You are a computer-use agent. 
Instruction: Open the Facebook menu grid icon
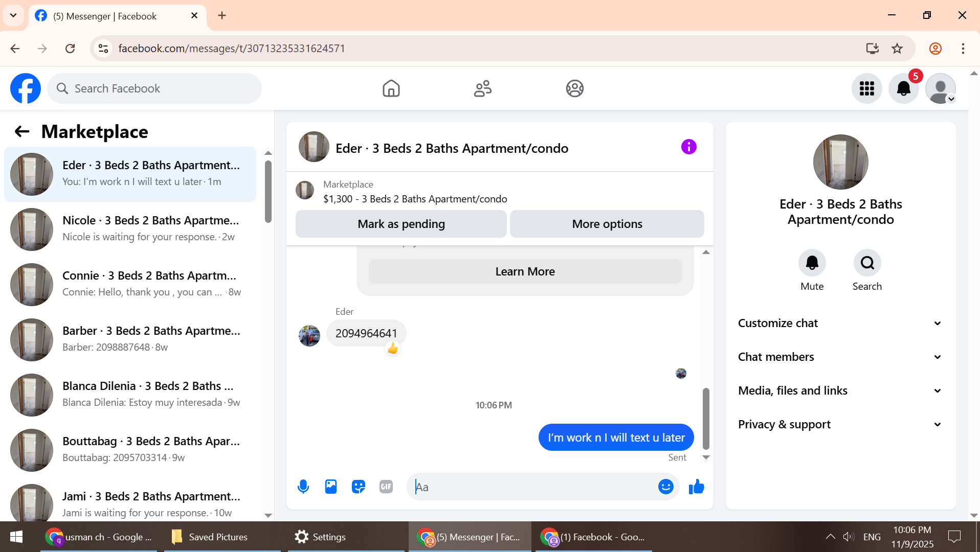tap(867, 88)
